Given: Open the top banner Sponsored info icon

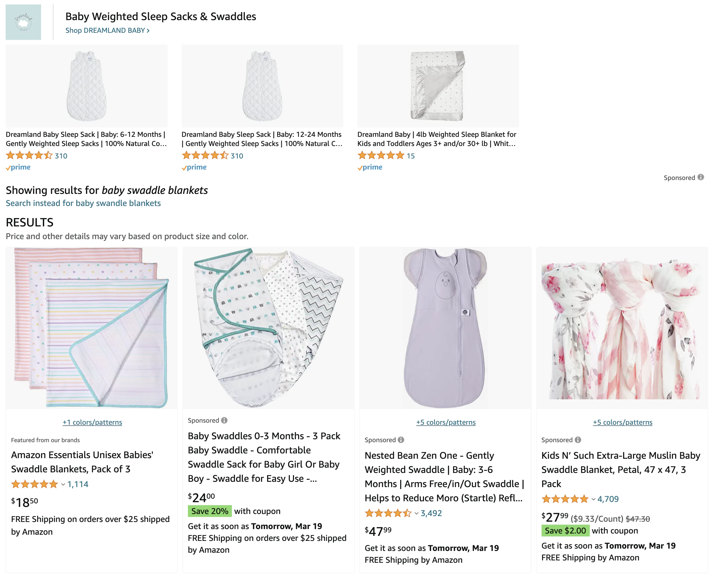Looking at the screenshot, I should tap(701, 177).
